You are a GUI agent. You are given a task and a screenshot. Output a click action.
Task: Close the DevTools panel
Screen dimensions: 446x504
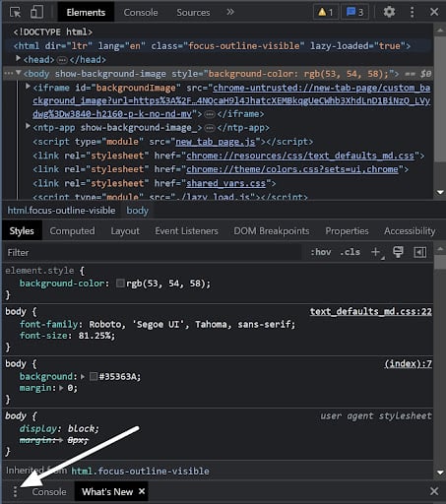434,12
